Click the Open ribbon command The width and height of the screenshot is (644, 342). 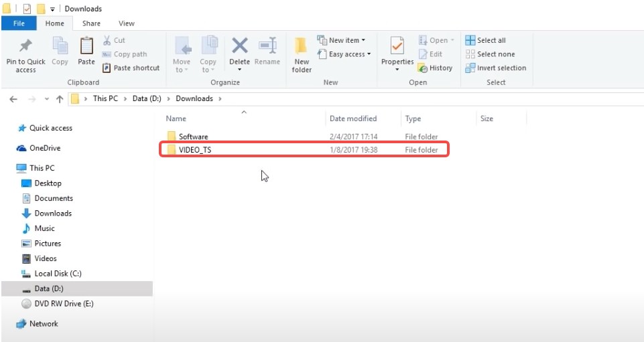(x=436, y=40)
